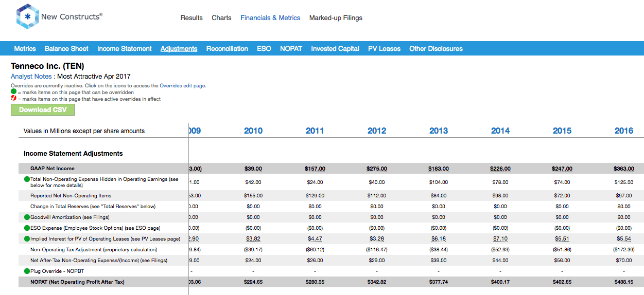
Task: Click the 2012 year column header
Action: pyautogui.click(x=377, y=131)
